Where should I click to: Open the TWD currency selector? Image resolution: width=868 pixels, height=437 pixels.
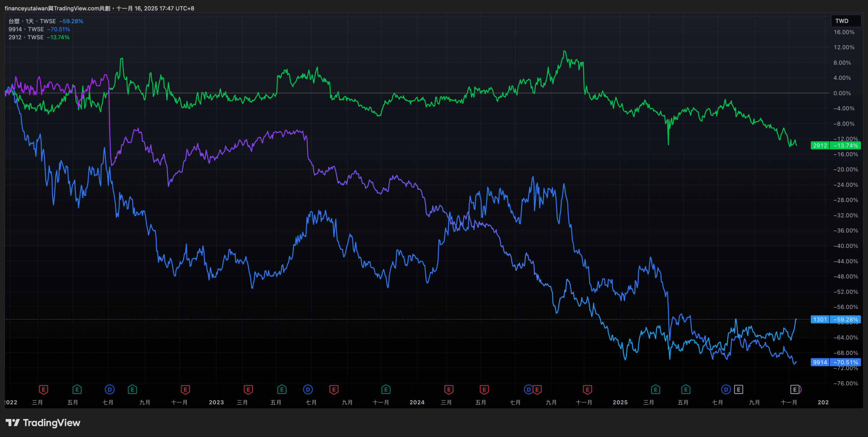[846, 21]
